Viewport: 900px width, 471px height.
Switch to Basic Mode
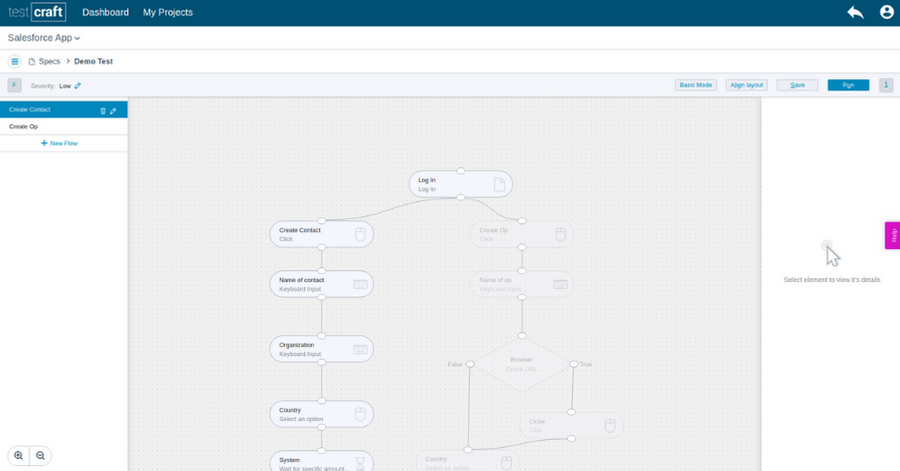696,85
